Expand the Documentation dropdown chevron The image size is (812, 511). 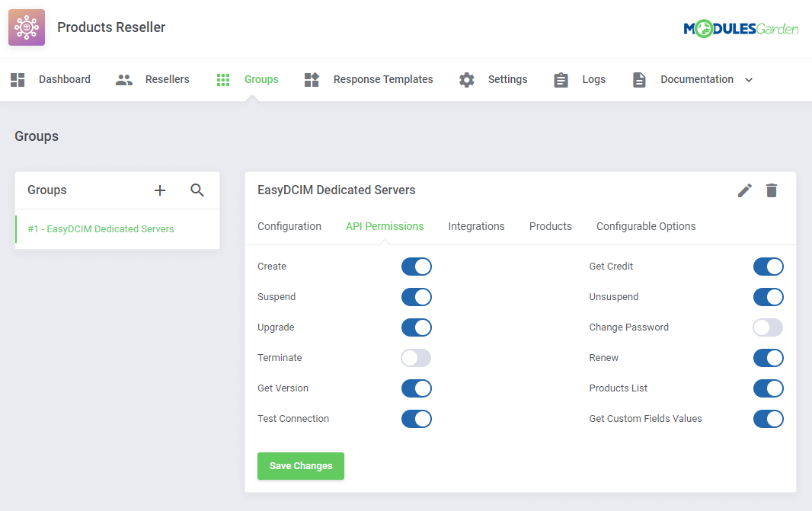749,79
